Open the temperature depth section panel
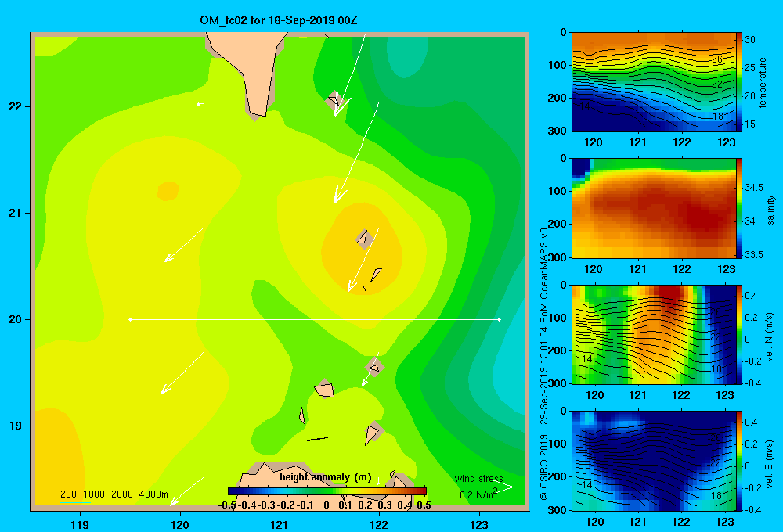The height and width of the screenshot is (532, 783). (x=653, y=82)
